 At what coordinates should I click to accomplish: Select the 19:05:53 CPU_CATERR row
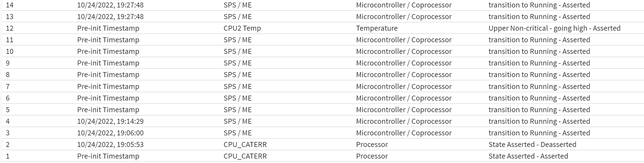point(323,144)
